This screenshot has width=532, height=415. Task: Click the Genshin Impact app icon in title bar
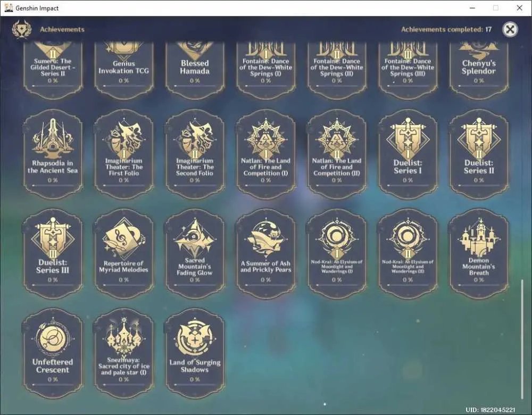[x=9, y=8]
